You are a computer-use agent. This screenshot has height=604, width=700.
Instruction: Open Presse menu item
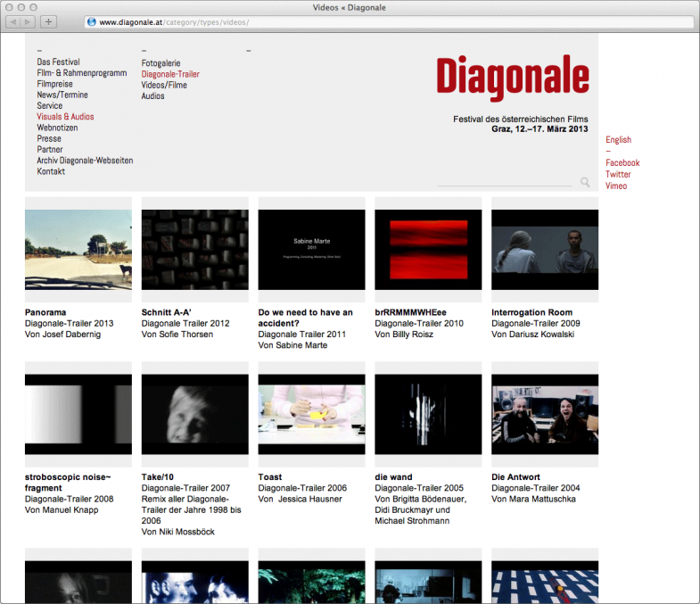click(x=49, y=138)
